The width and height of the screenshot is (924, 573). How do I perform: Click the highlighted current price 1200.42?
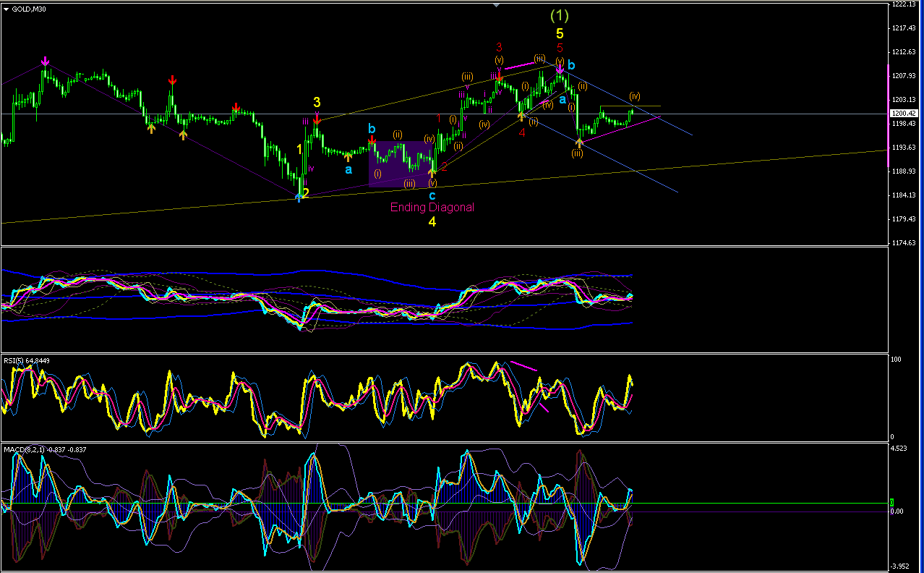pos(905,114)
